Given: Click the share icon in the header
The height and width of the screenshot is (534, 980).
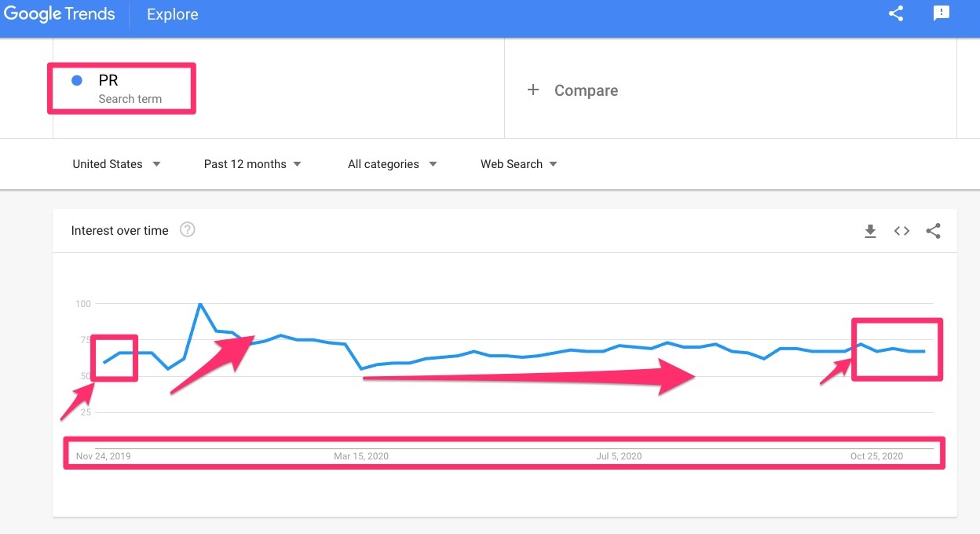Looking at the screenshot, I should [896, 13].
